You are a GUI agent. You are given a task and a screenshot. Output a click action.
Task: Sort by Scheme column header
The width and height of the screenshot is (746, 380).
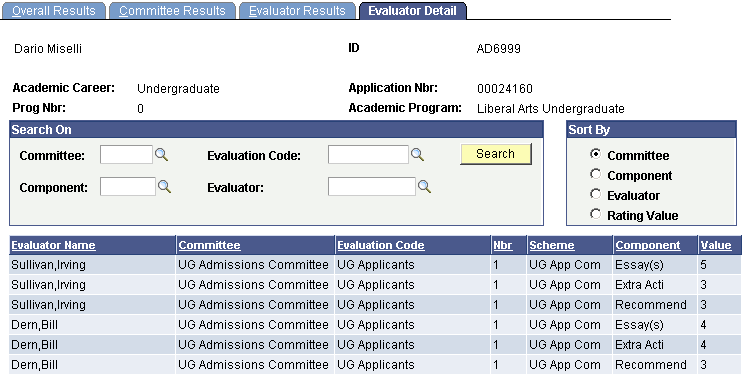(552, 245)
